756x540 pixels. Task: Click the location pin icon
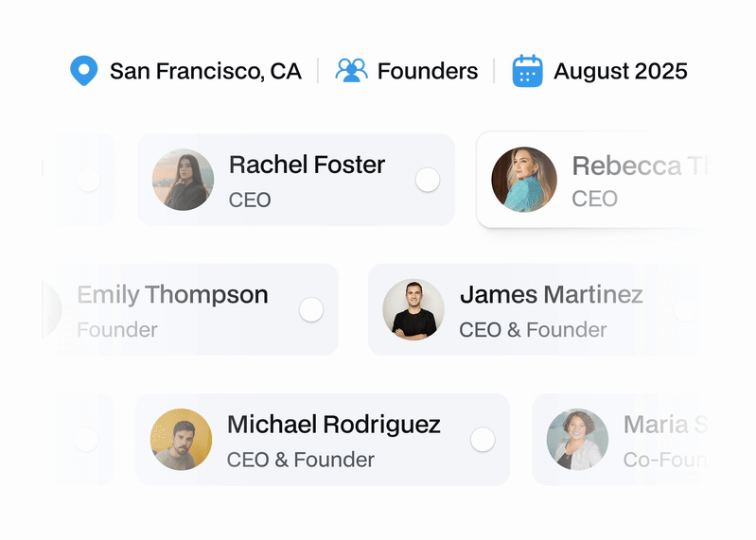84,71
